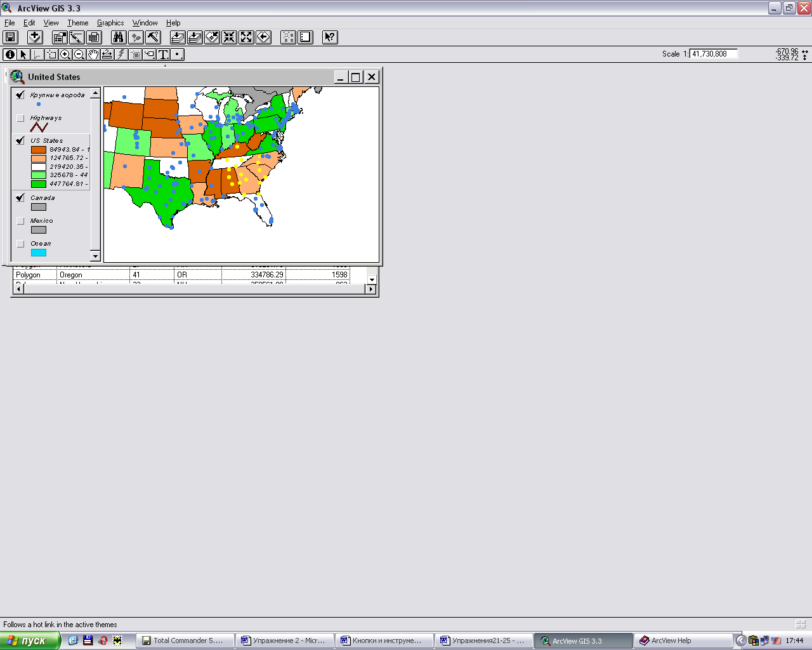Image resolution: width=812 pixels, height=650 pixels.
Task: Uncheck the Canada theme checkbox
Action: 20,198
